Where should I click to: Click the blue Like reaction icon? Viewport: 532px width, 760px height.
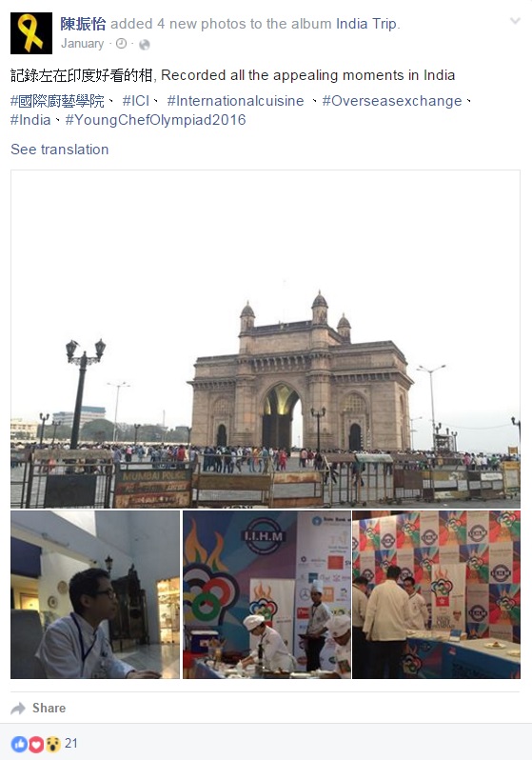tap(19, 744)
